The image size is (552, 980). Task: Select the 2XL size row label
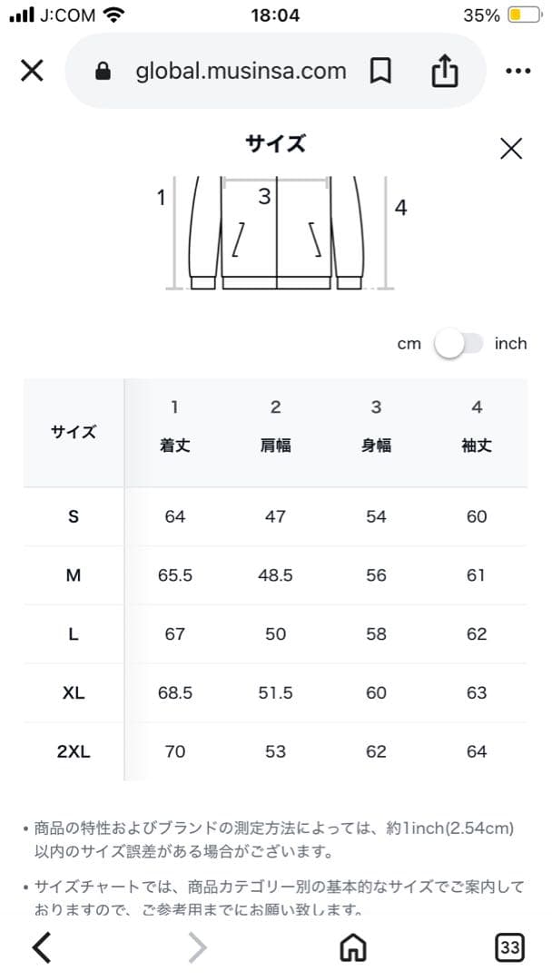(74, 751)
